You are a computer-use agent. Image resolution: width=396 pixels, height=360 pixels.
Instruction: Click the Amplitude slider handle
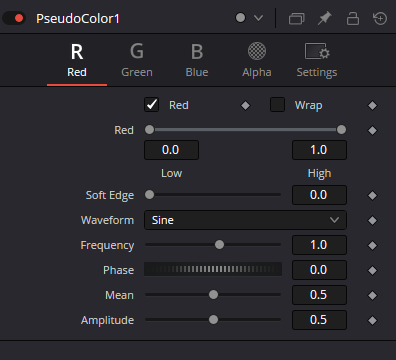pos(213,320)
